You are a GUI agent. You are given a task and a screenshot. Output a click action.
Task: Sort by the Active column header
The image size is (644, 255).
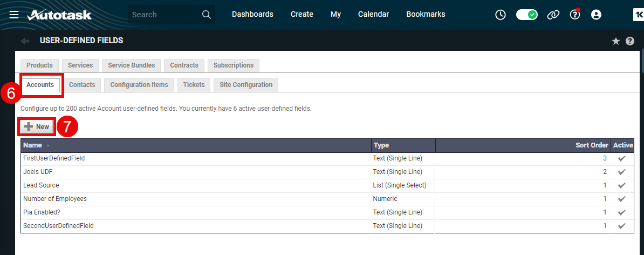622,145
